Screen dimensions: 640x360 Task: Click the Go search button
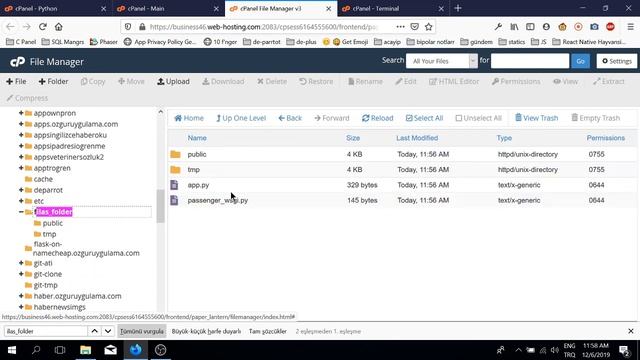pyautogui.click(x=580, y=61)
